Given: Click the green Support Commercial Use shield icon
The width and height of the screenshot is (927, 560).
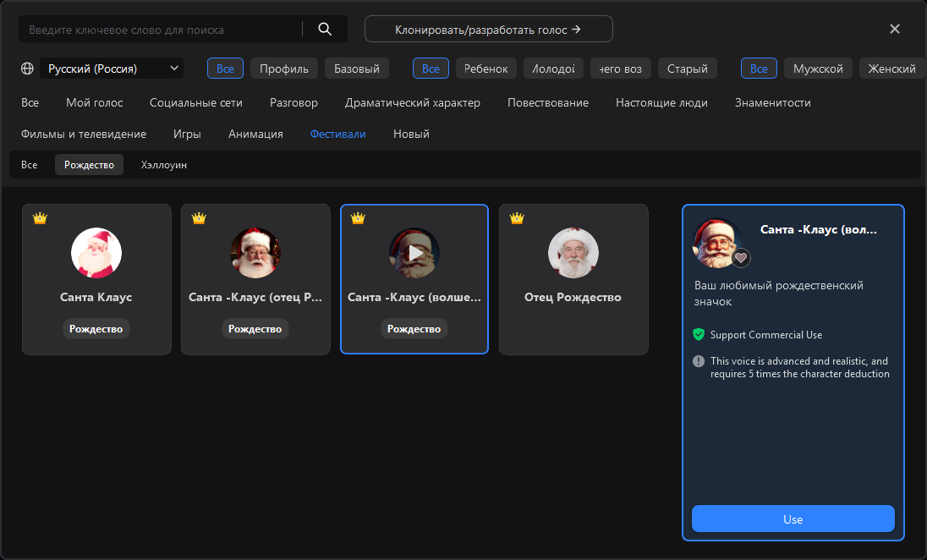Looking at the screenshot, I should 699,334.
